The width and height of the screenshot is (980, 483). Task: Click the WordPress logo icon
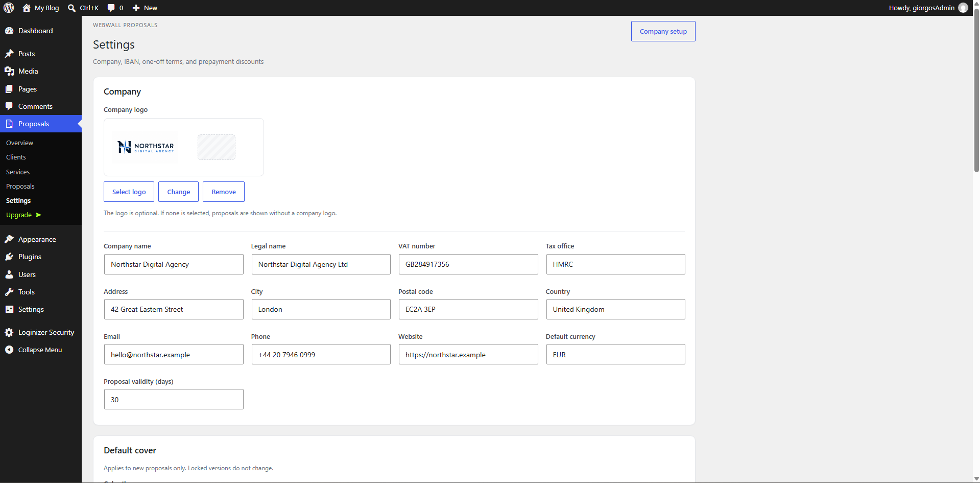click(9, 8)
